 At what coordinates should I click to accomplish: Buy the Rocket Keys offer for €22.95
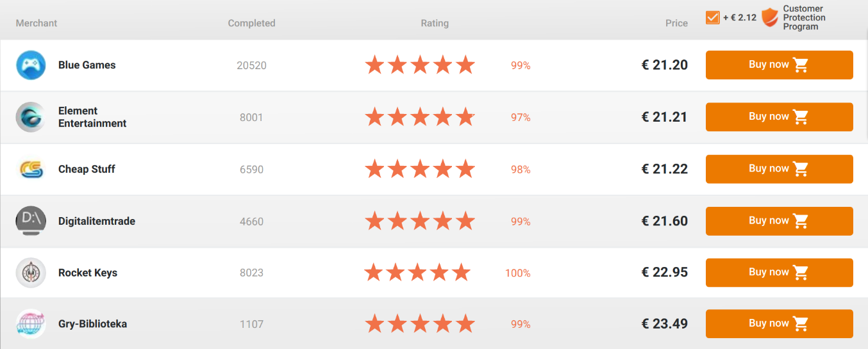coord(779,273)
